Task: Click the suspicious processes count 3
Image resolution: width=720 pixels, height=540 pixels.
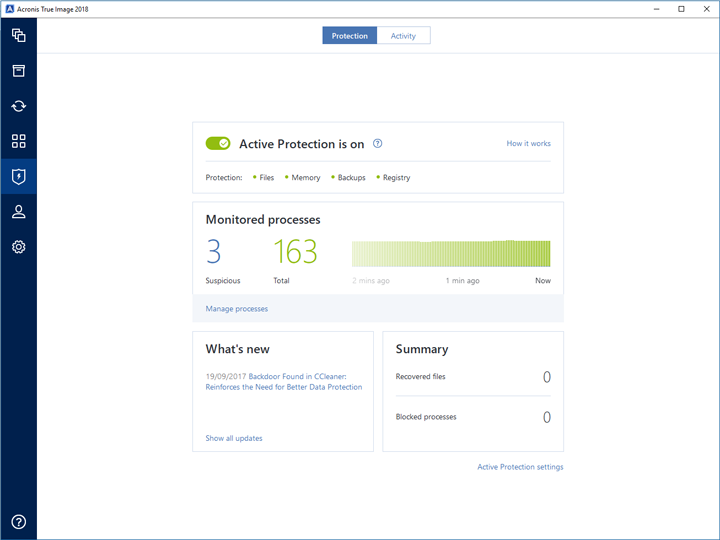Action: pos(213,253)
